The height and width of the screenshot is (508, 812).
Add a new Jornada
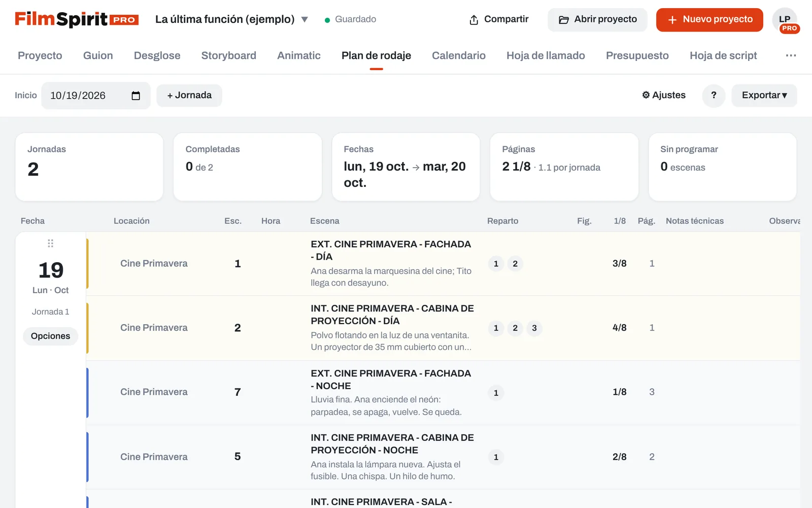click(189, 95)
